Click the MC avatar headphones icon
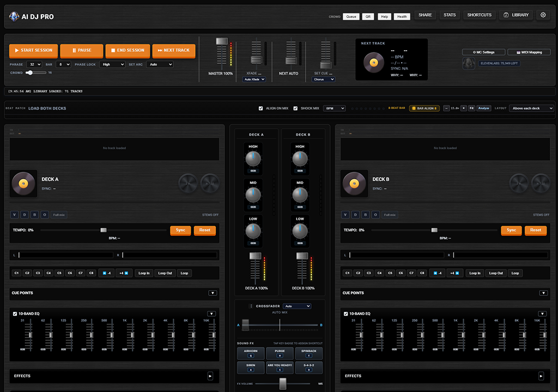 click(x=469, y=63)
